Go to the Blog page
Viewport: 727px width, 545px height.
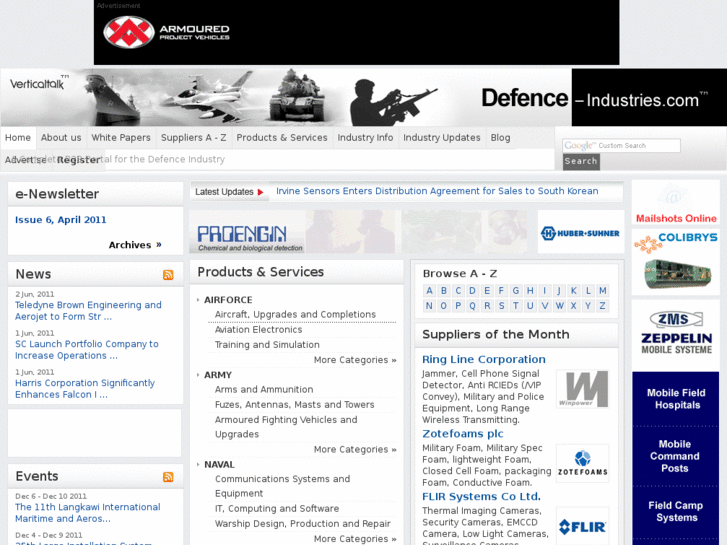pos(500,138)
